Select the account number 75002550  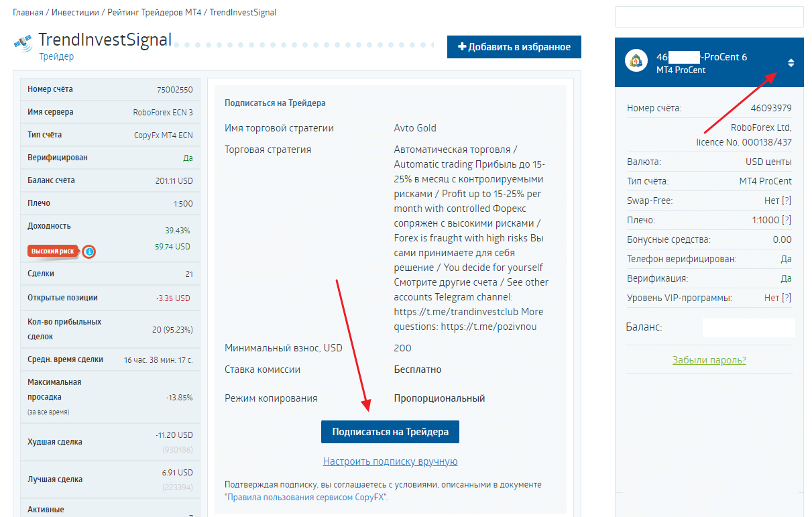click(x=174, y=90)
